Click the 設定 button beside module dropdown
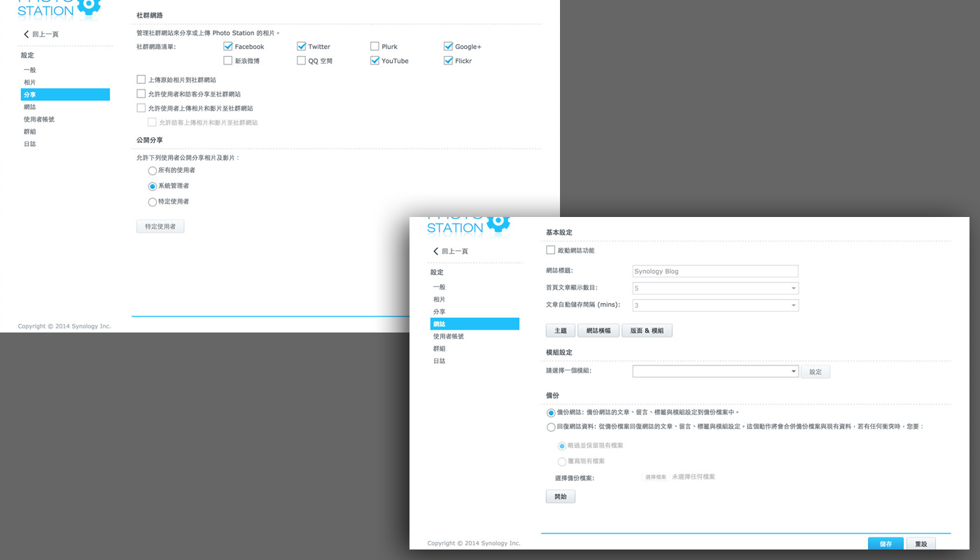This screenshot has height=560, width=980. (x=815, y=372)
